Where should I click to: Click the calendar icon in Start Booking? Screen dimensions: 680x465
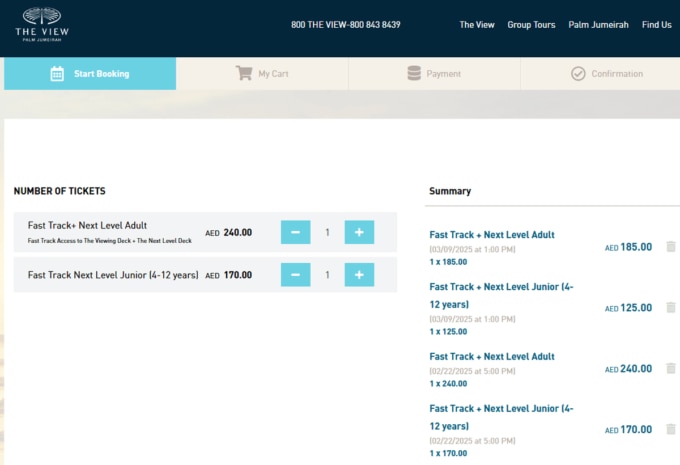[x=57, y=73]
